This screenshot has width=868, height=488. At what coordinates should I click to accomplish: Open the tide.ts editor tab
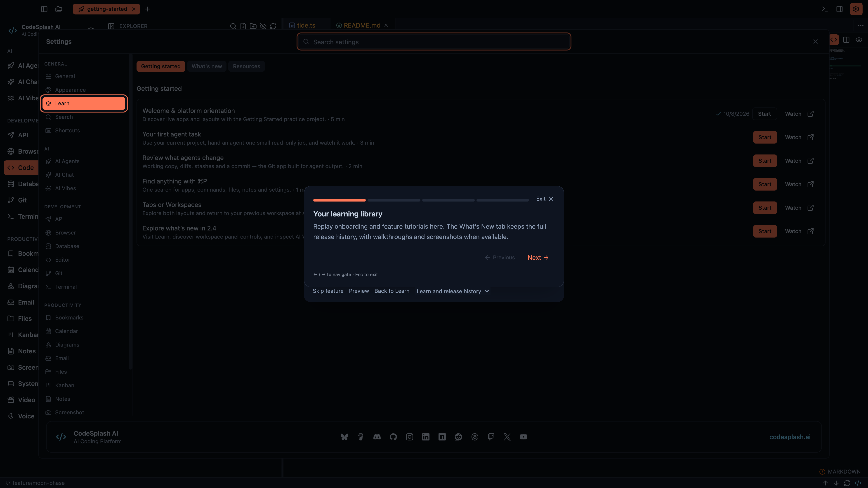pyautogui.click(x=306, y=25)
